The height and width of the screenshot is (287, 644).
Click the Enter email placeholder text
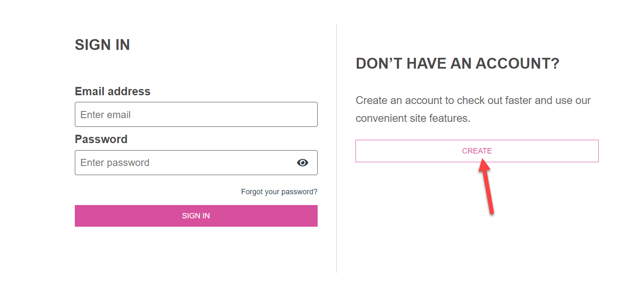pyautogui.click(x=106, y=115)
